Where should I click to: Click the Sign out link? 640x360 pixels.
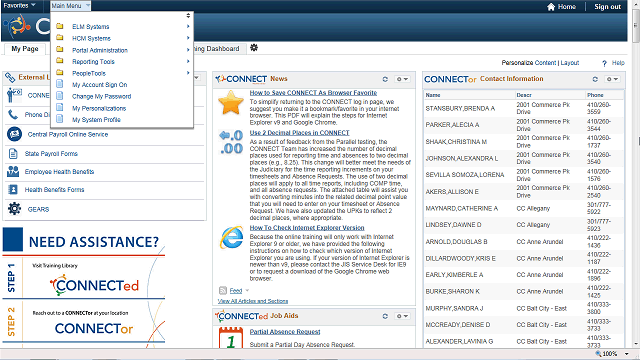[x=607, y=7]
